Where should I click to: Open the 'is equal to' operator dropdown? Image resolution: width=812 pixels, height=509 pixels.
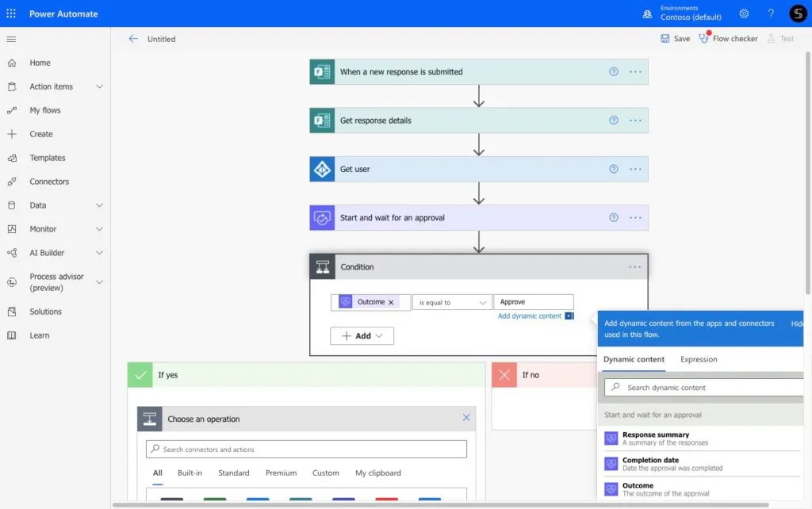(452, 302)
